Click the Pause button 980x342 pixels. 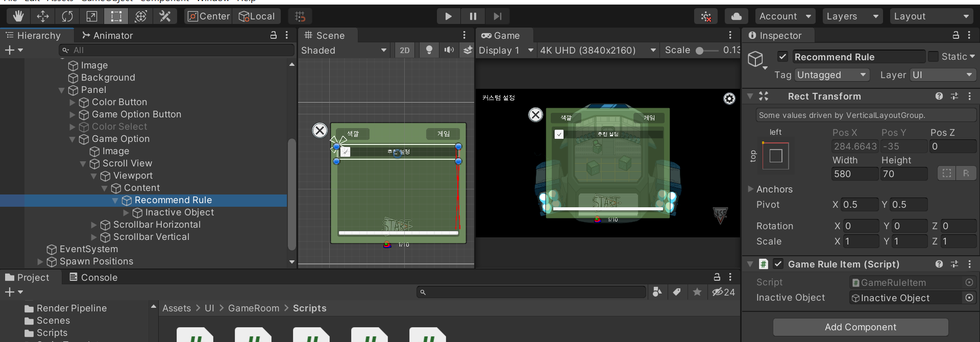(x=473, y=16)
